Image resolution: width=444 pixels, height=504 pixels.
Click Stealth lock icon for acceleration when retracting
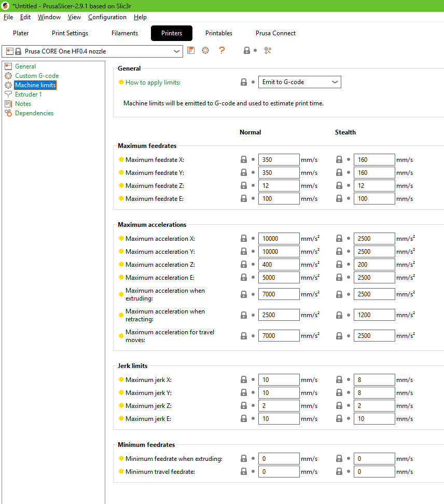point(339,315)
